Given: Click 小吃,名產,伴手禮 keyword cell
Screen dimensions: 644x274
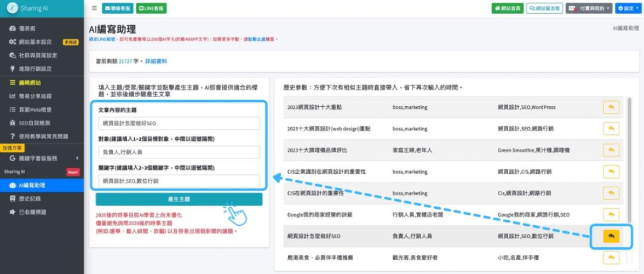Looking at the screenshot, I should coord(517,258).
